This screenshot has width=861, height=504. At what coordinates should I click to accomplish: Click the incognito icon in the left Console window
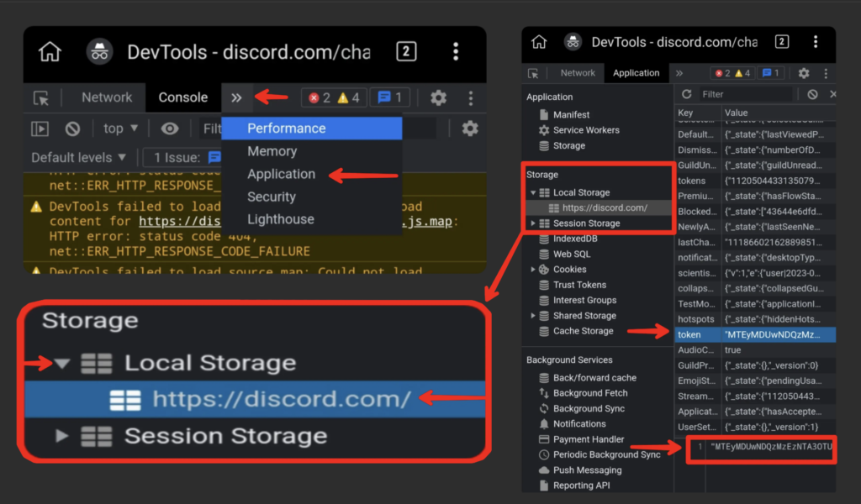click(99, 52)
